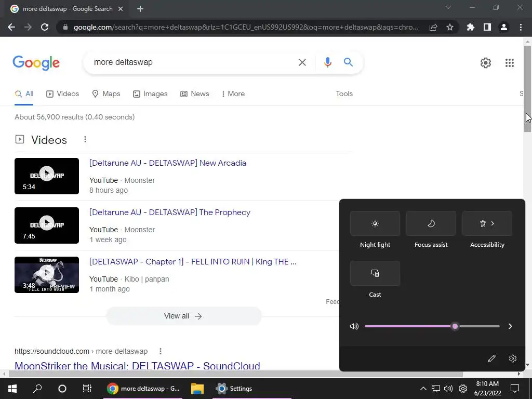
Task: Toggle Chrome side panel icon
Action: coord(487,27)
